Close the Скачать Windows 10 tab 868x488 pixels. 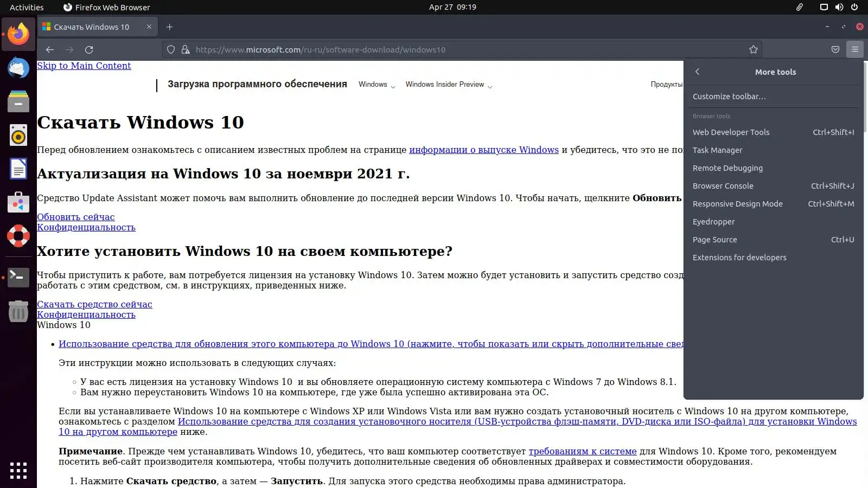(149, 27)
